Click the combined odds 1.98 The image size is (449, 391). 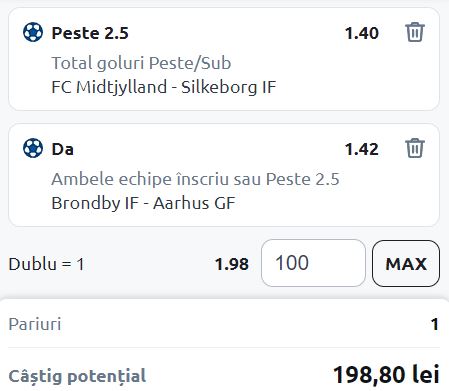[x=232, y=264]
